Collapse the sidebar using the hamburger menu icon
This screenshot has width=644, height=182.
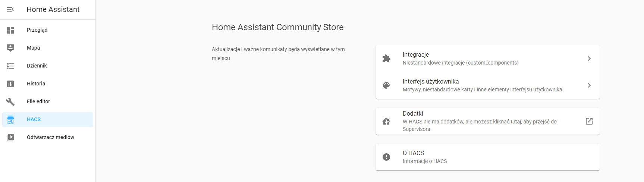click(x=10, y=9)
